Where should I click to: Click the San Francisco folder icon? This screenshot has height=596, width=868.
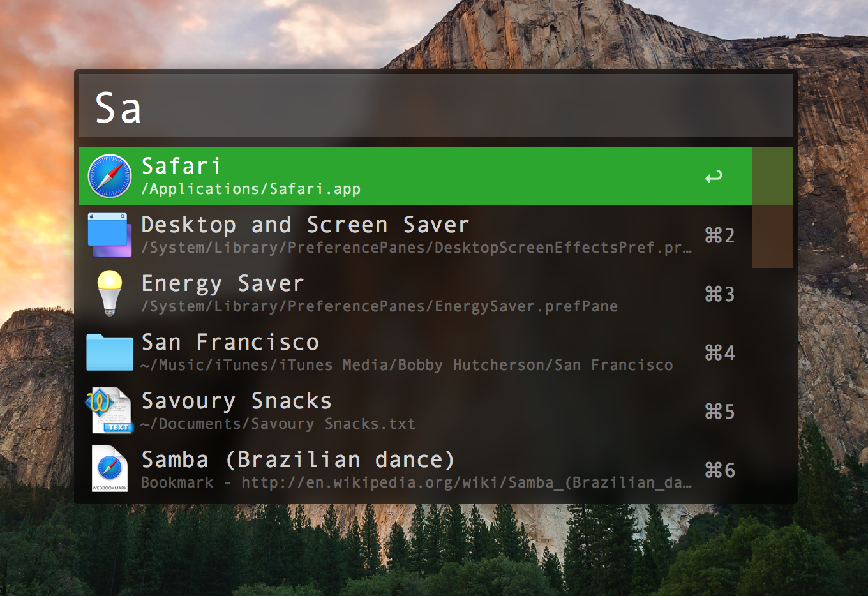click(109, 352)
